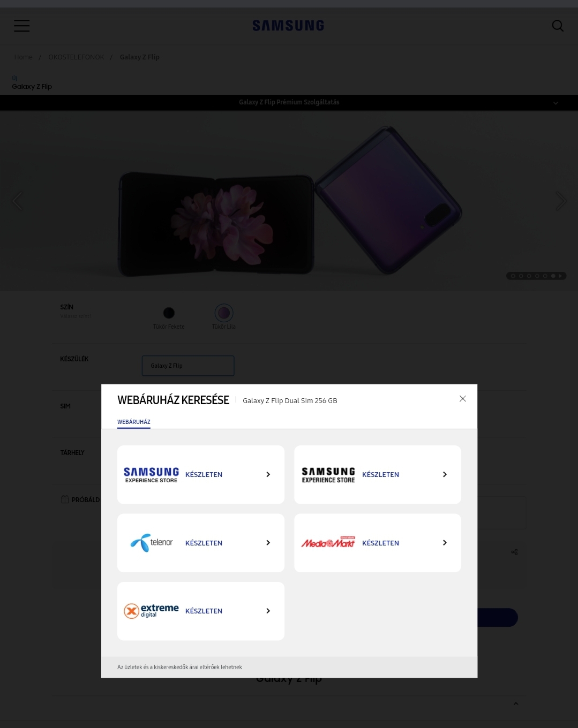Open Extreme Digital store offer
Screen dimensions: 578x728
coord(201,611)
